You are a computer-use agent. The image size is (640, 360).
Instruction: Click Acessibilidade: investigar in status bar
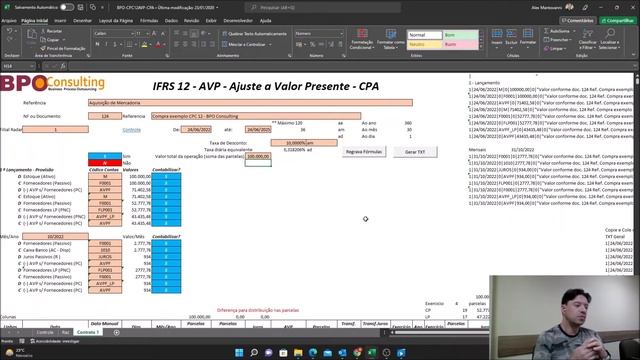coord(55,341)
